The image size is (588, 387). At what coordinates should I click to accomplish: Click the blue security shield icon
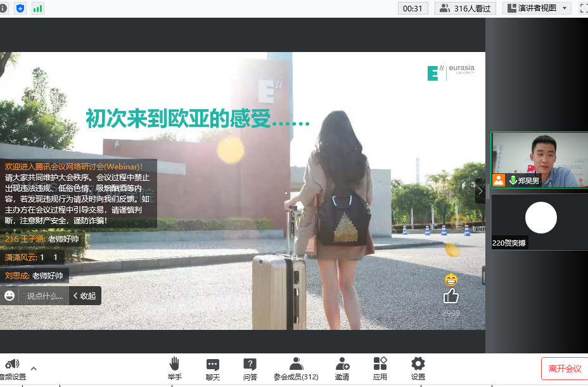20,8
